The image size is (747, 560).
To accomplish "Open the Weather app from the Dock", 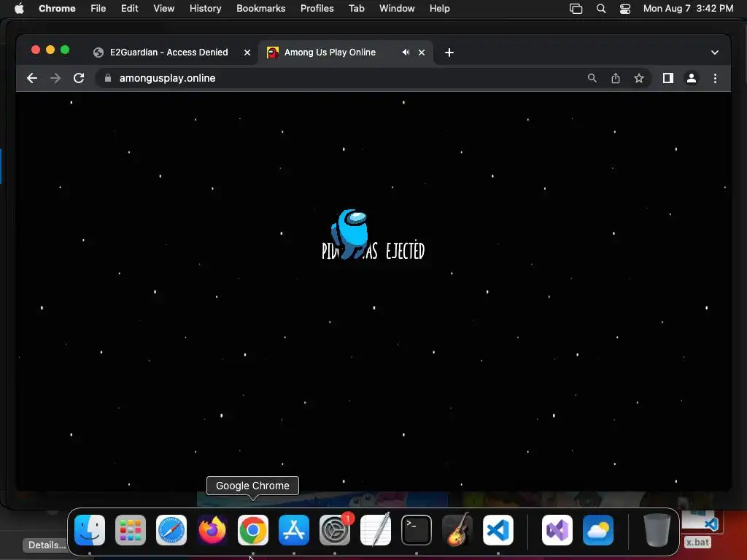I will tap(598, 529).
